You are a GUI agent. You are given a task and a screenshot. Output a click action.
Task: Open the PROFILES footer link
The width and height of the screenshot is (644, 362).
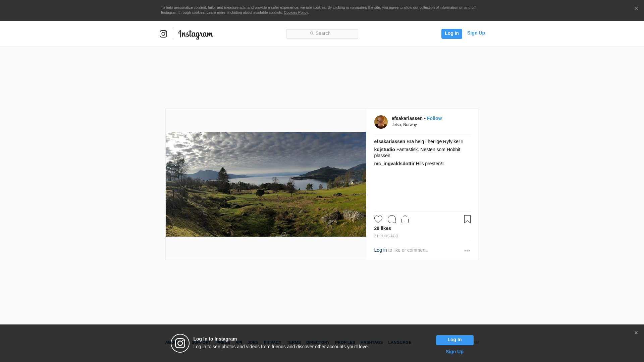(x=345, y=343)
